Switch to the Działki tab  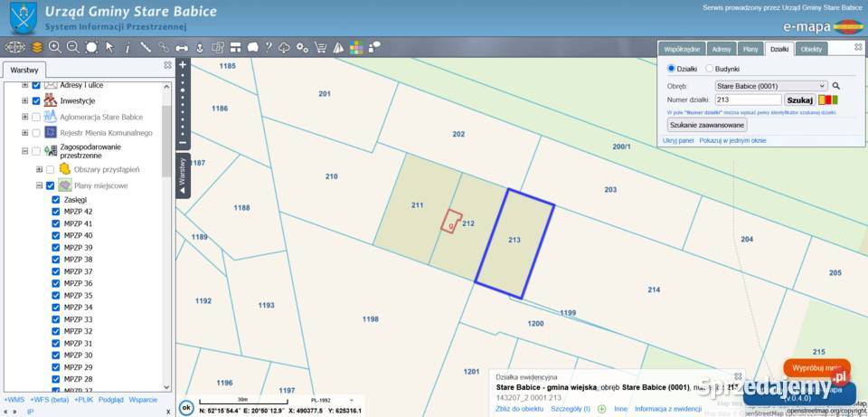pos(779,49)
